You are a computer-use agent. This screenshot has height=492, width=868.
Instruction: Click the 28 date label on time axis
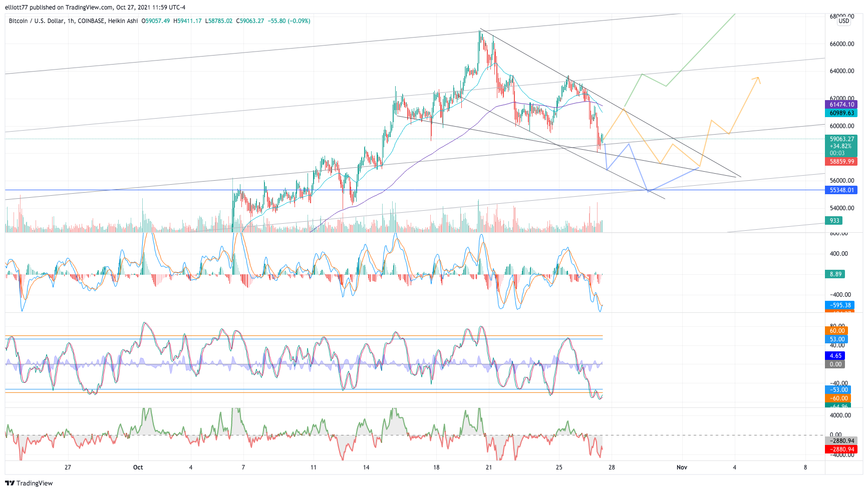point(612,467)
